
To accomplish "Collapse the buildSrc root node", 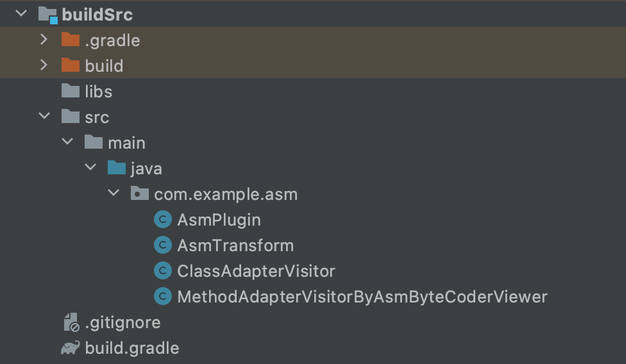I will click(21, 14).
